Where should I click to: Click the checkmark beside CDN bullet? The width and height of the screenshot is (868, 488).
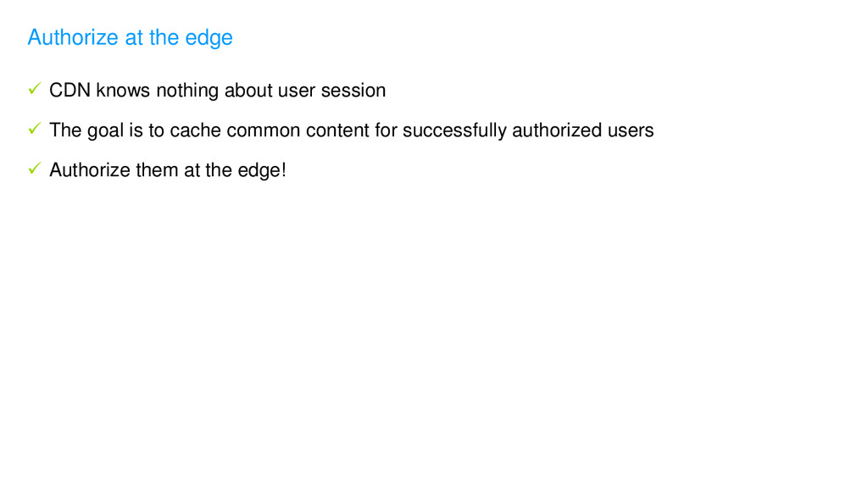pos(34,88)
